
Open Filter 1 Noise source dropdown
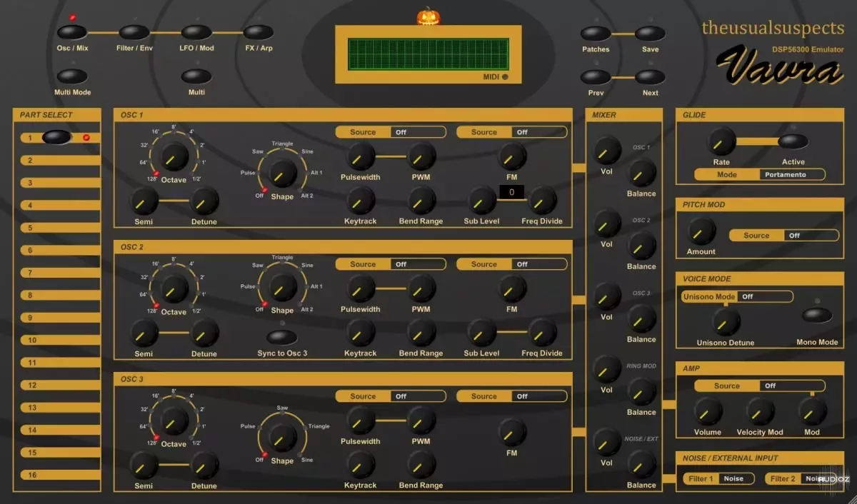coord(736,478)
